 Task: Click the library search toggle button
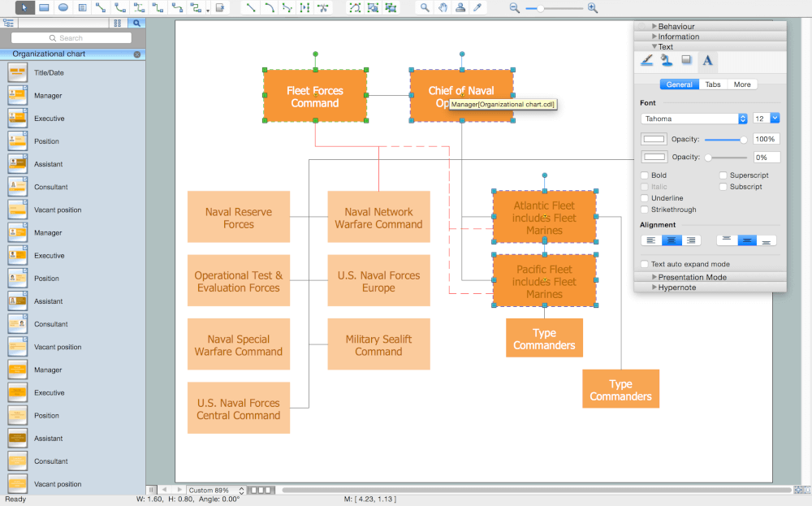coord(136,23)
